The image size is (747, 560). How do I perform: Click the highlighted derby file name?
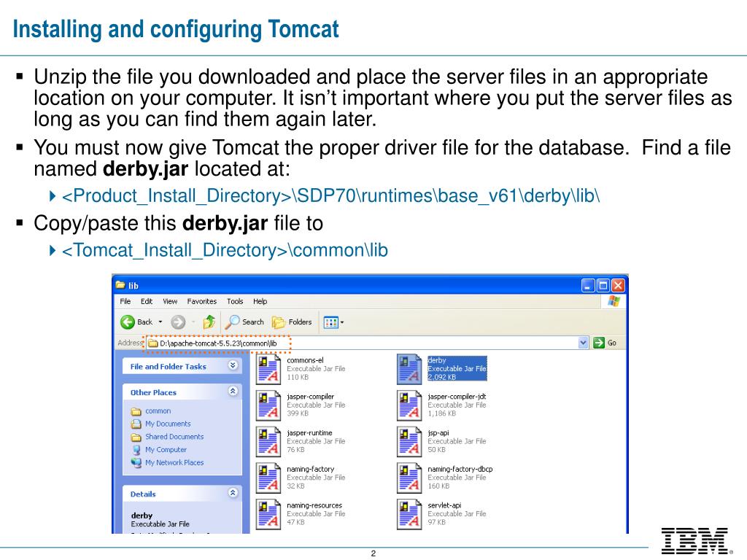[x=437, y=360]
